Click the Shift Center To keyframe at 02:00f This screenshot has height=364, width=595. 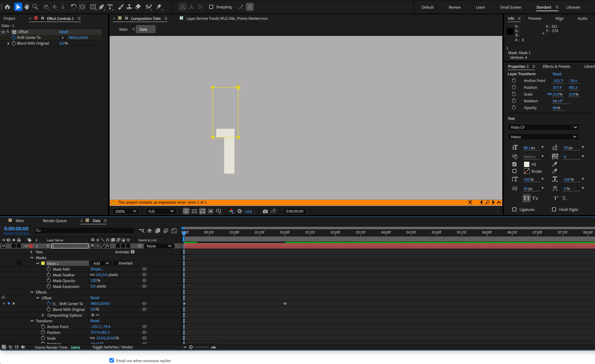click(x=285, y=304)
